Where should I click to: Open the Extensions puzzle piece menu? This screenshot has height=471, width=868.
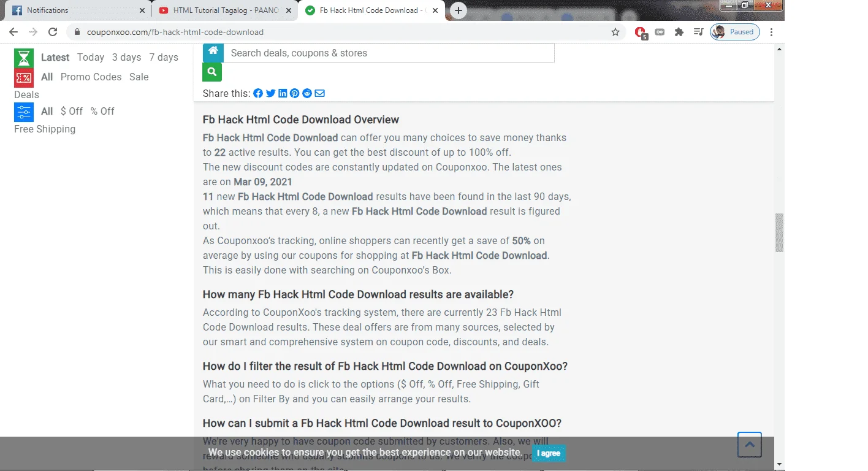tap(679, 32)
